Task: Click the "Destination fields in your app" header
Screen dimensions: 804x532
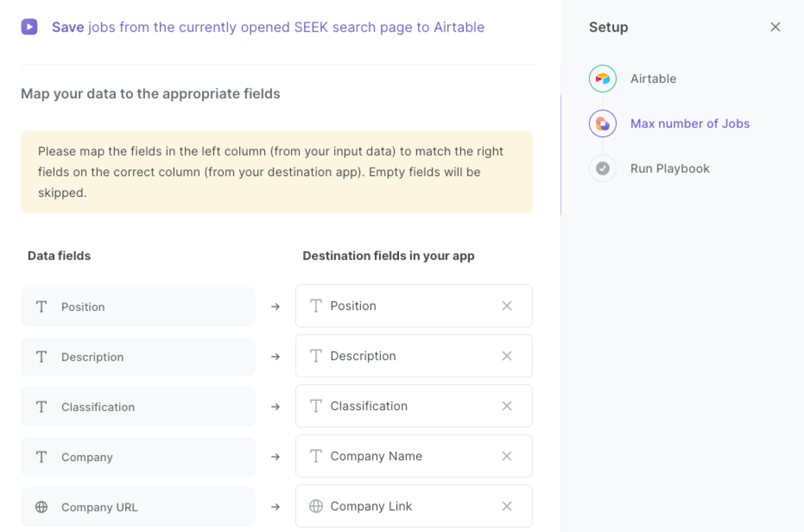Action: pos(388,256)
